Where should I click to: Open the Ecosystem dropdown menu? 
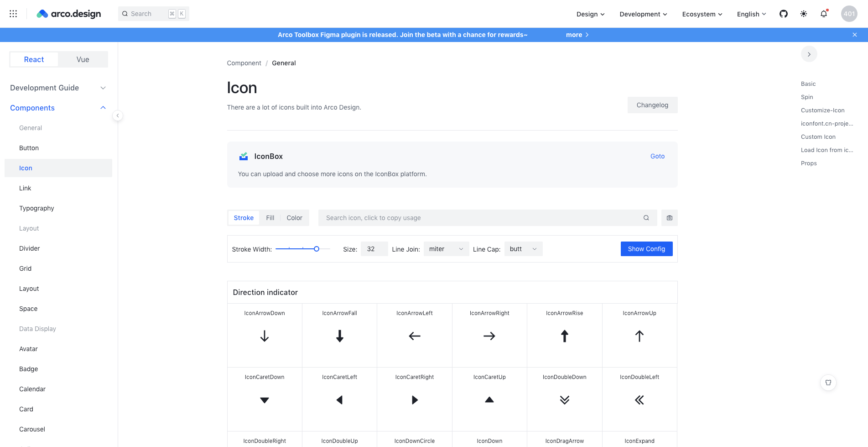(702, 14)
